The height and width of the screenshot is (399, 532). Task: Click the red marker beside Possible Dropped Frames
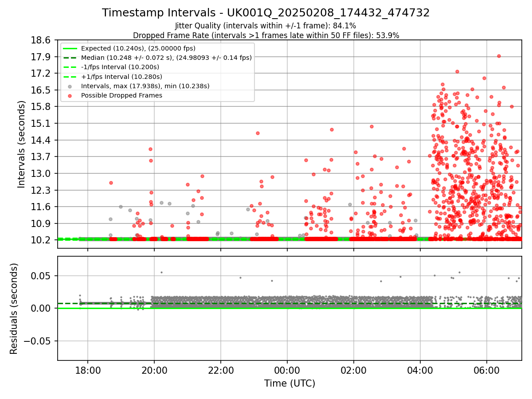click(70, 95)
